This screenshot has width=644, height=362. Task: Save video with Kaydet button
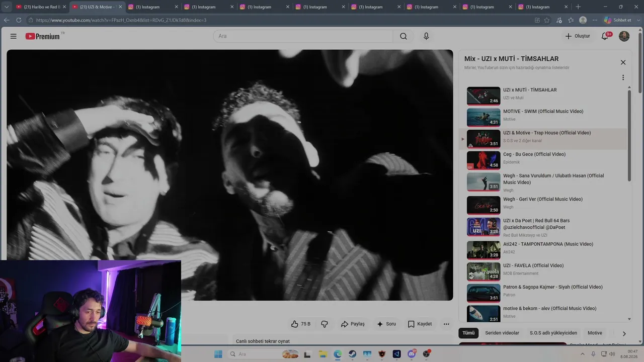click(x=420, y=324)
